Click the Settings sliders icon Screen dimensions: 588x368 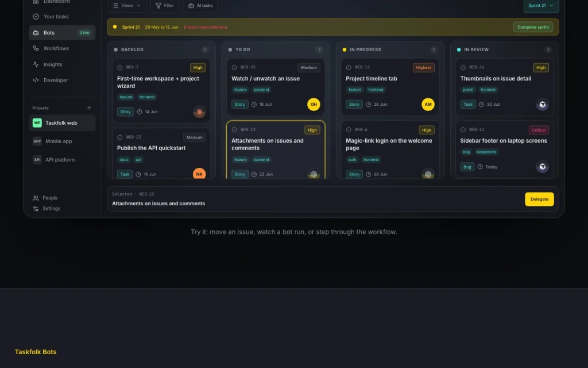[36, 208]
